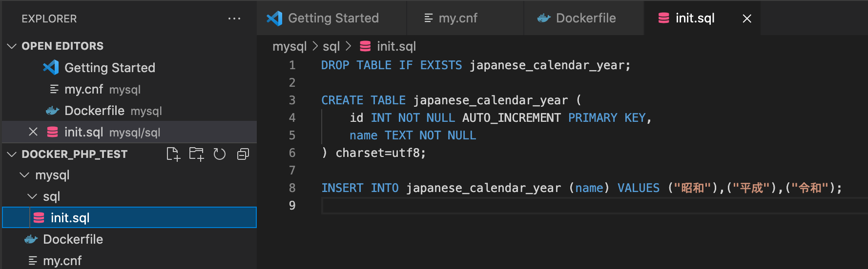Click AUTO_INCREMENT on line 4
The image size is (868, 269).
[512, 118]
